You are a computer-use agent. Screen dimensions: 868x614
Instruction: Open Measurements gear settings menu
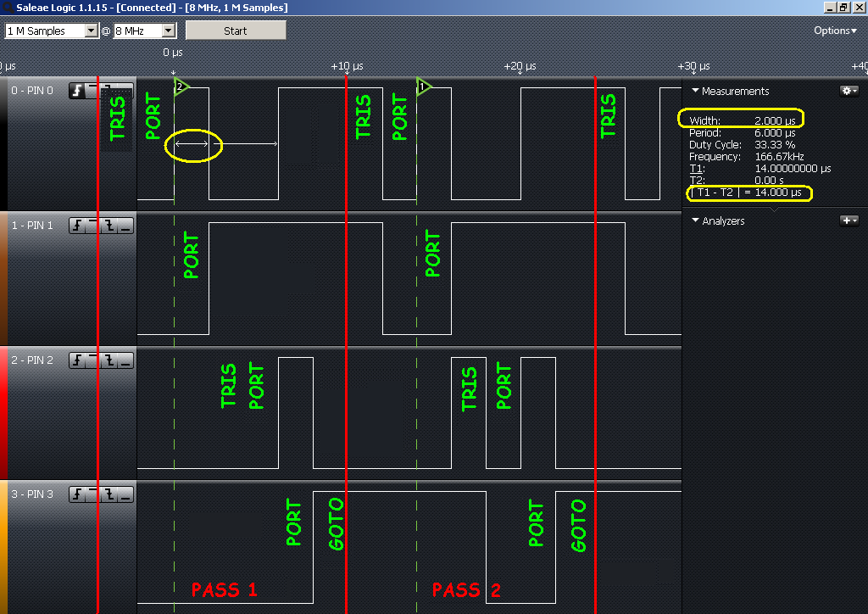point(849,91)
